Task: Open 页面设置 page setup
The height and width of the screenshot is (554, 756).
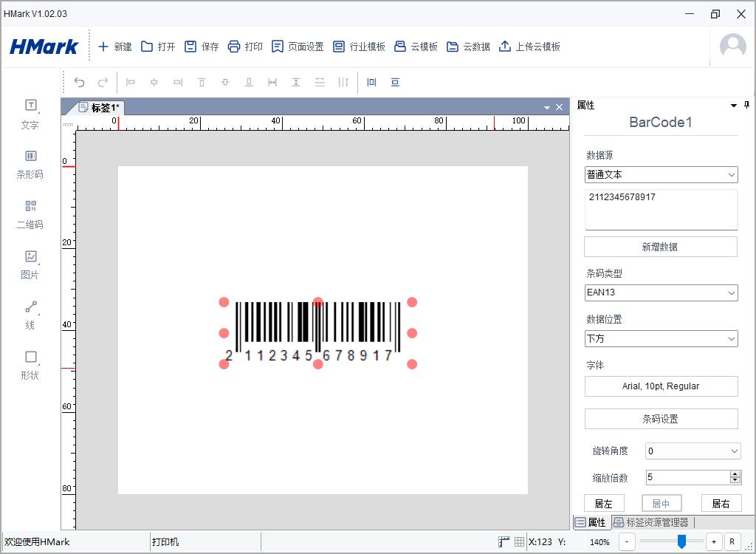Action: (298, 47)
